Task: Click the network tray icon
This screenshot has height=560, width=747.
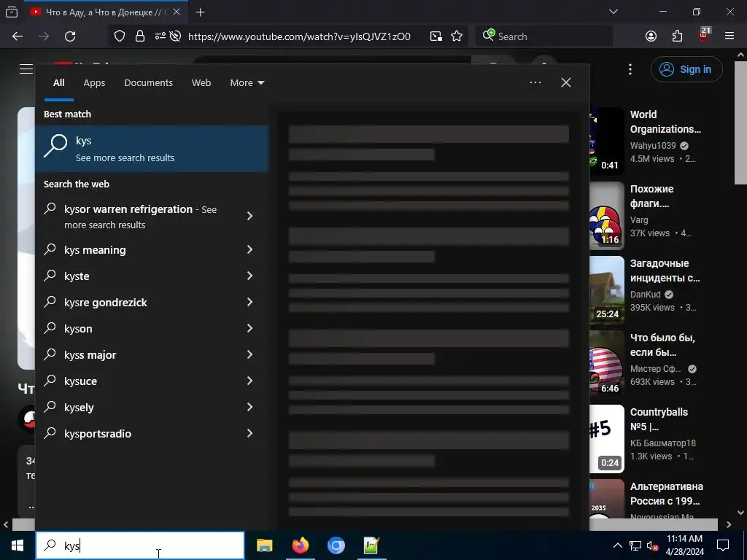Action: coord(635,545)
